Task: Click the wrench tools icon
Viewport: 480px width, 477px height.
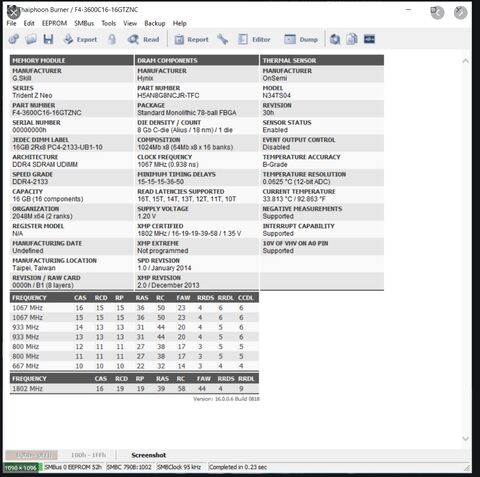Action: [222, 39]
